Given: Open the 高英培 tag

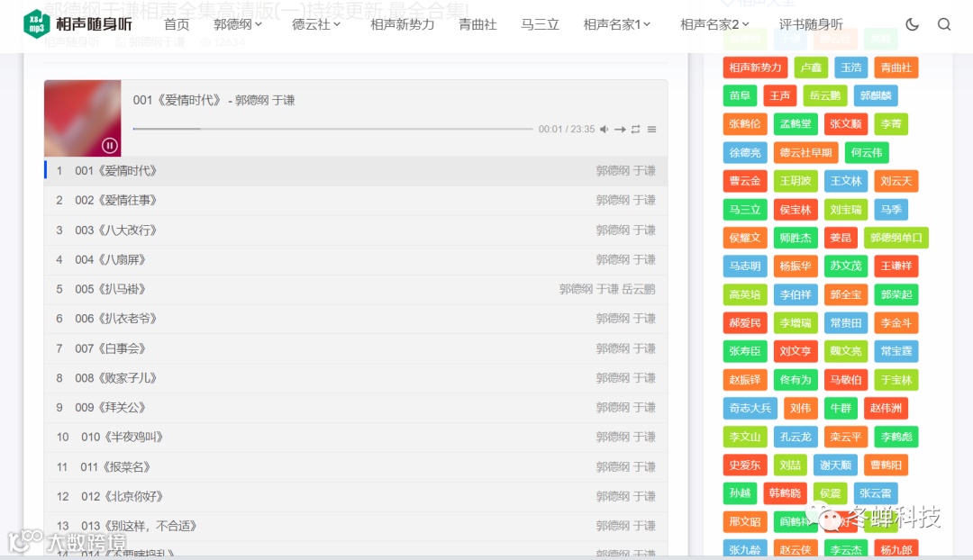Looking at the screenshot, I should pyautogui.click(x=745, y=294).
